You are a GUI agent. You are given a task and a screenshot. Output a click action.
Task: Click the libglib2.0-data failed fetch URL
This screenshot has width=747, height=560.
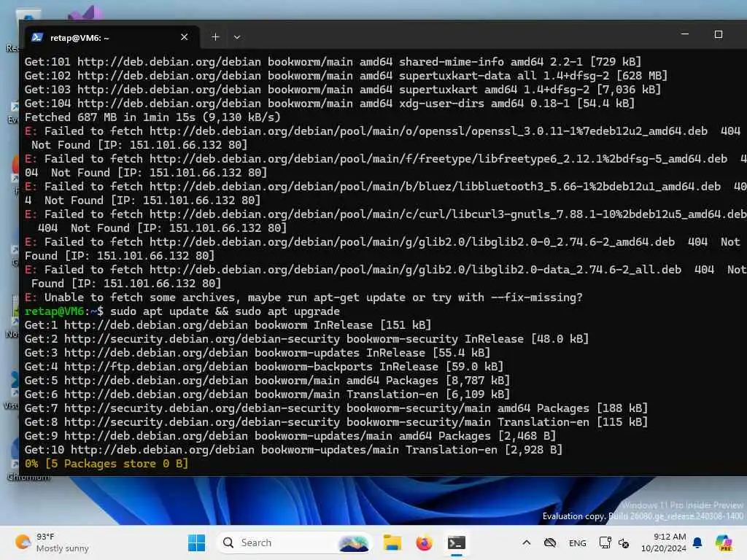[x=415, y=270]
